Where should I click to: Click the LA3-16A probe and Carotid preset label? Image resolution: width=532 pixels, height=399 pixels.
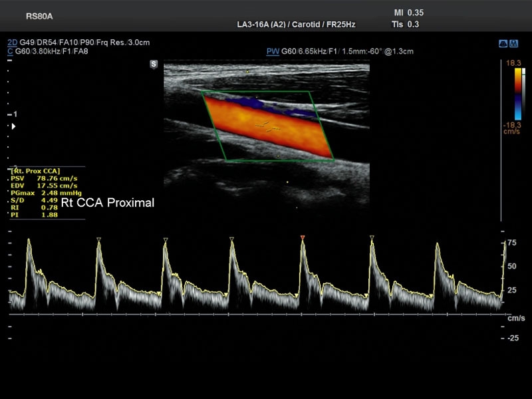coord(296,25)
